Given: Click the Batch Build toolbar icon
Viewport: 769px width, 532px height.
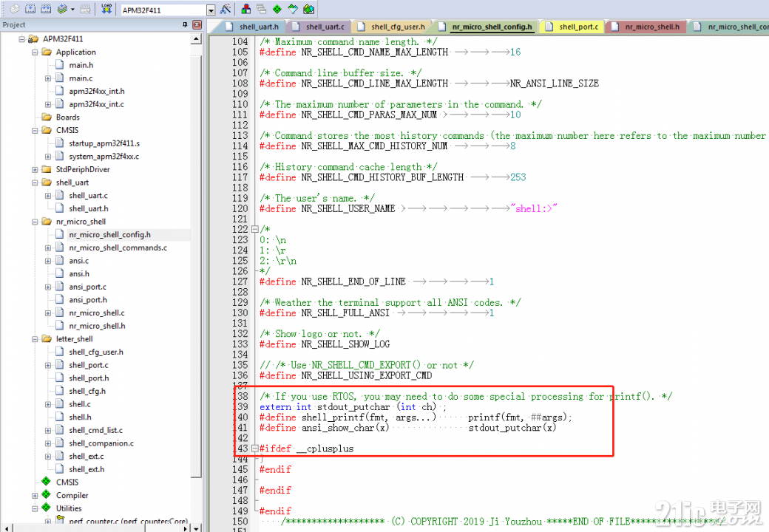Looking at the screenshot, I should point(62,9).
